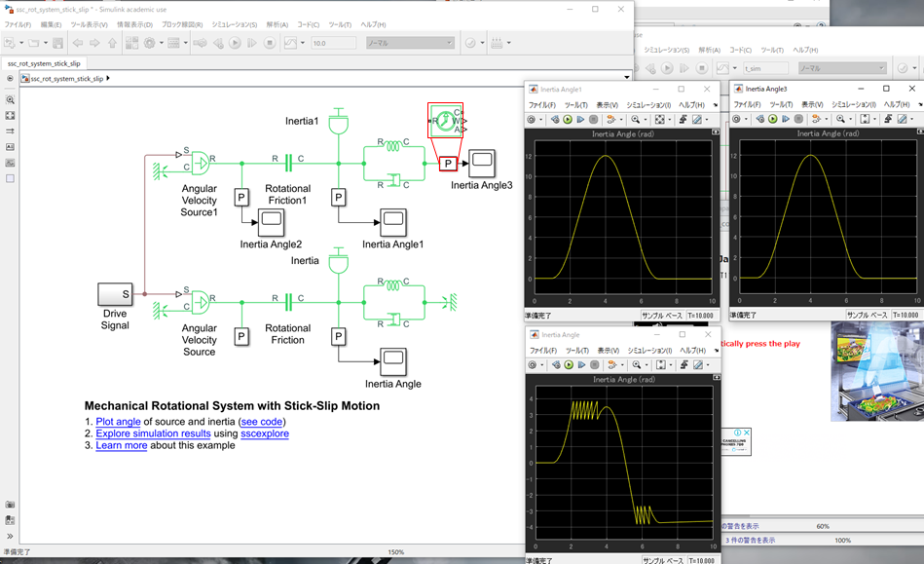Select the Zoom In tool in left palette
The width and height of the screenshot is (924, 564).
coord(10,99)
